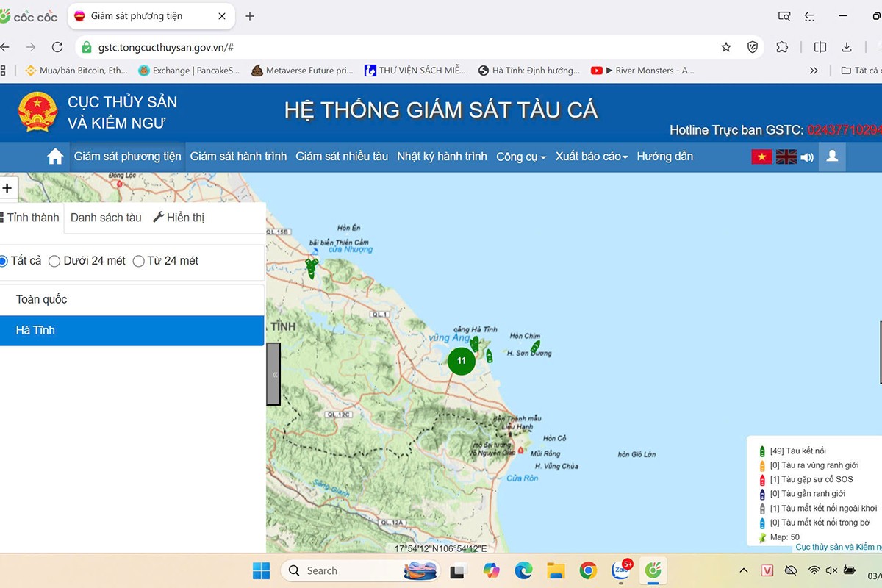Open the 'Giám sát hành trình' menu item
The width and height of the screenshot is (882, 588).
[238, 157]
